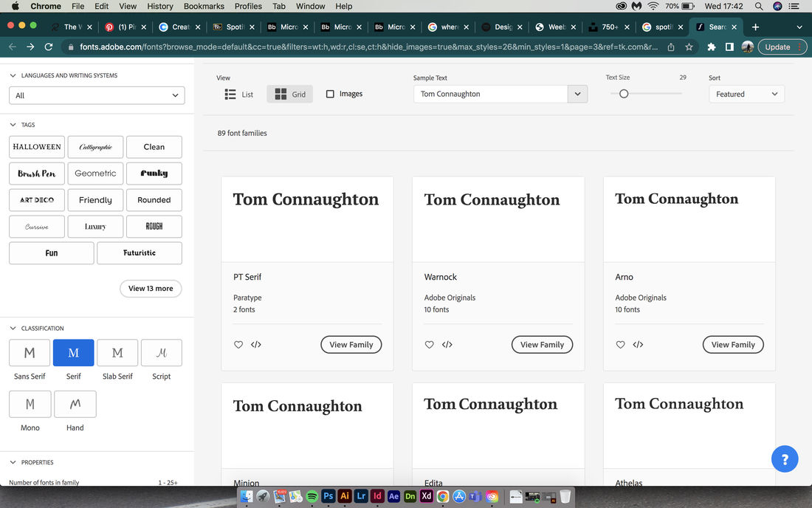
Task: Reload the page in Chrome
Action: coord(49,47)
